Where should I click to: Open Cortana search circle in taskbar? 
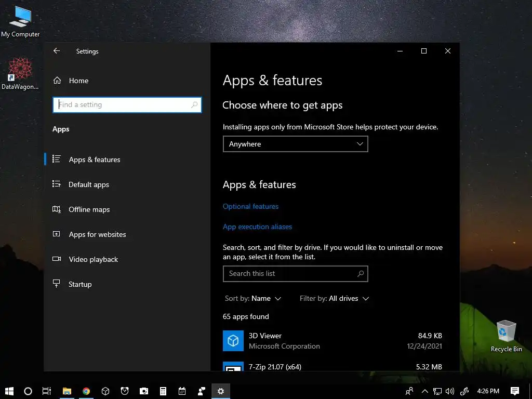click(28, 391)
